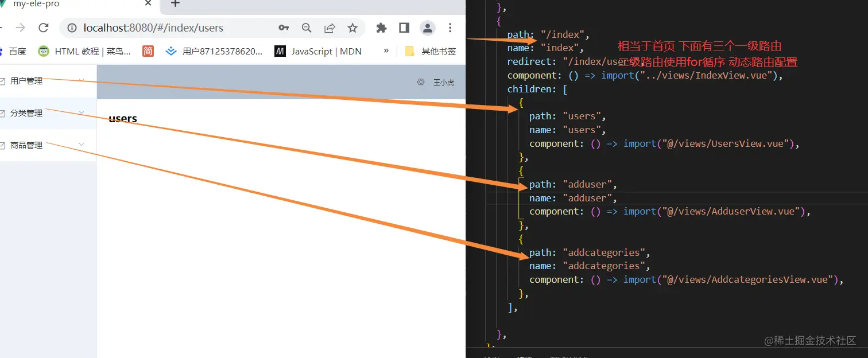Expand the 商品管理 chevron arrow

pos(82,145)
